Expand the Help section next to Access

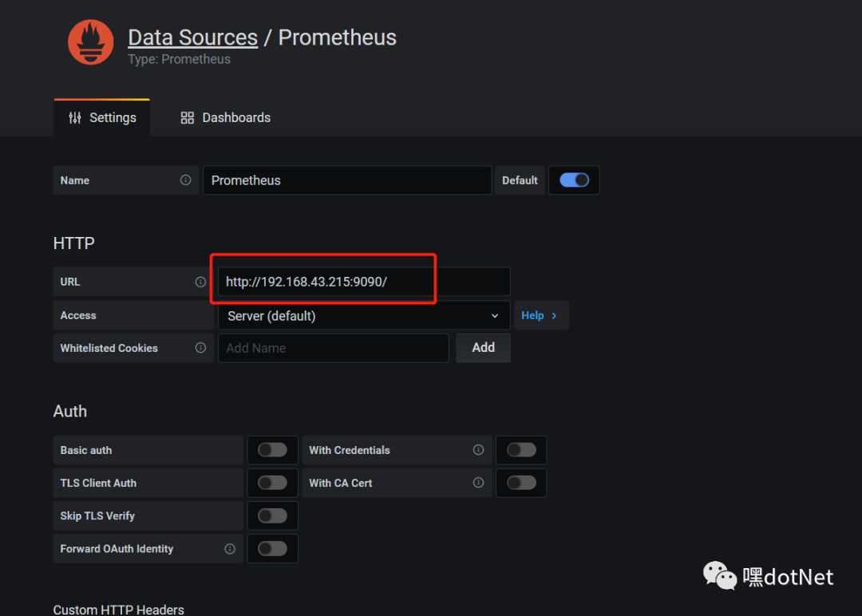540,316
